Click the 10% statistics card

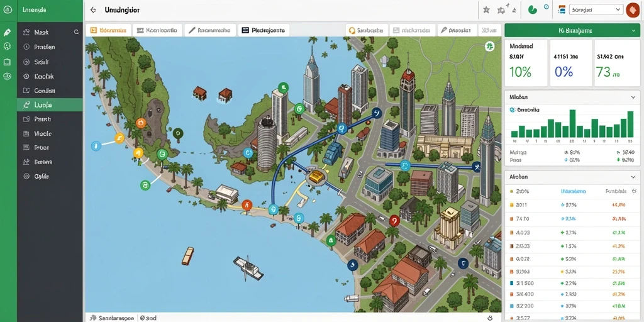[526, 63]
